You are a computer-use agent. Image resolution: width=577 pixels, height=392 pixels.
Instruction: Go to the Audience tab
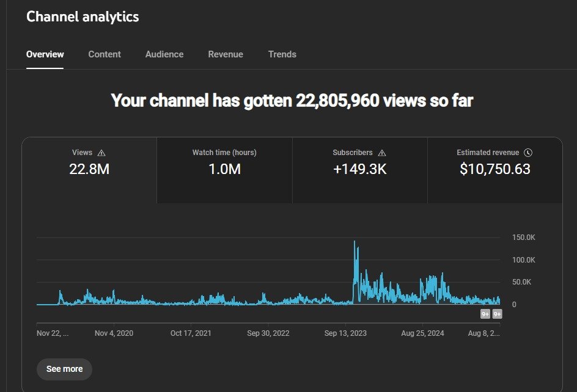(x=164, y=54)
